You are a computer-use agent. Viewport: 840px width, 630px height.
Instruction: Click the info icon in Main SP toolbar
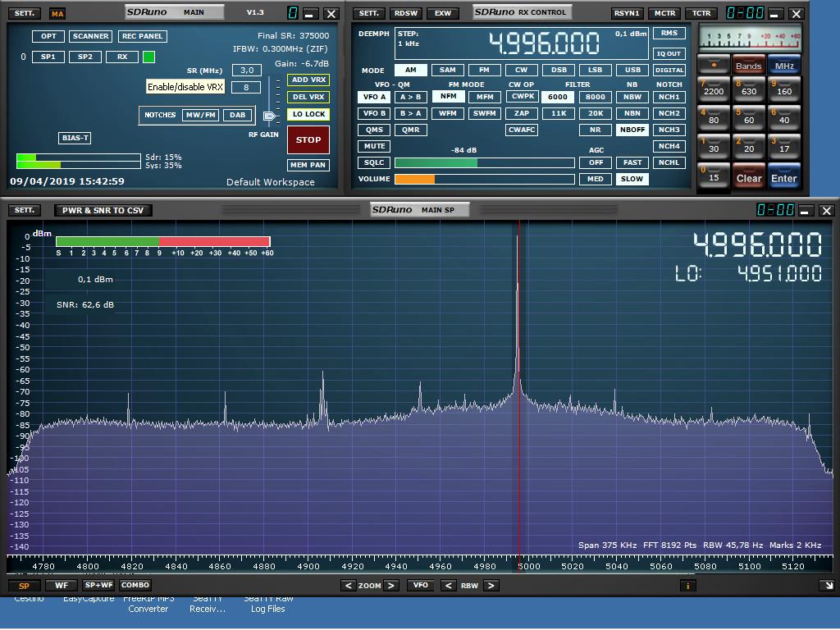[x=688, y=586]
